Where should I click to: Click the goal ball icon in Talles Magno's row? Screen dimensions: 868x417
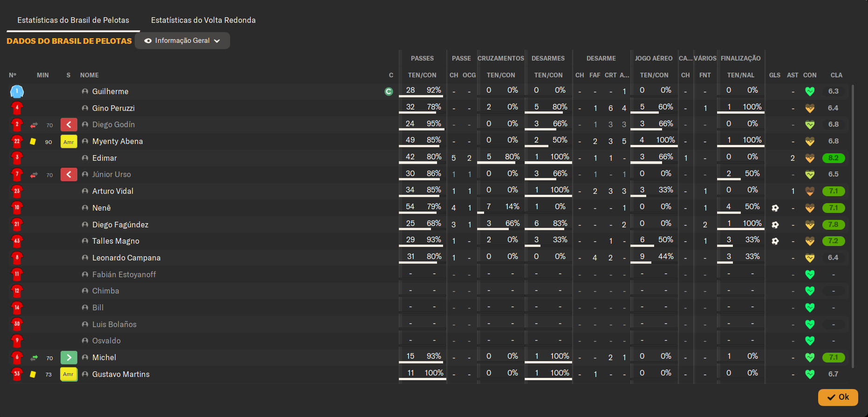pyautogui.click(x=775, y=241)
